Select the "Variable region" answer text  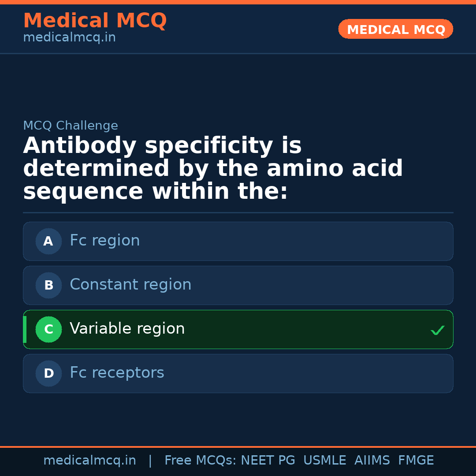click(x=127, y=329)
